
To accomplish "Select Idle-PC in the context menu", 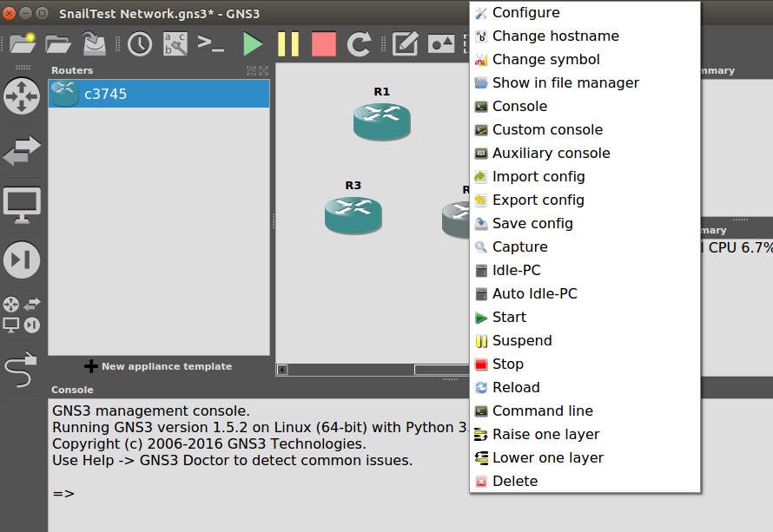I will coord(585,270).
